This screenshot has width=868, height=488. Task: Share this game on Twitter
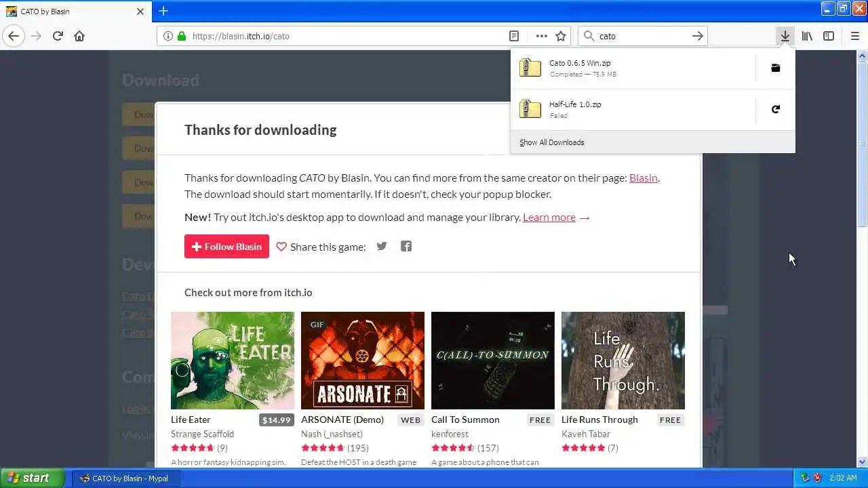(382, 246)
